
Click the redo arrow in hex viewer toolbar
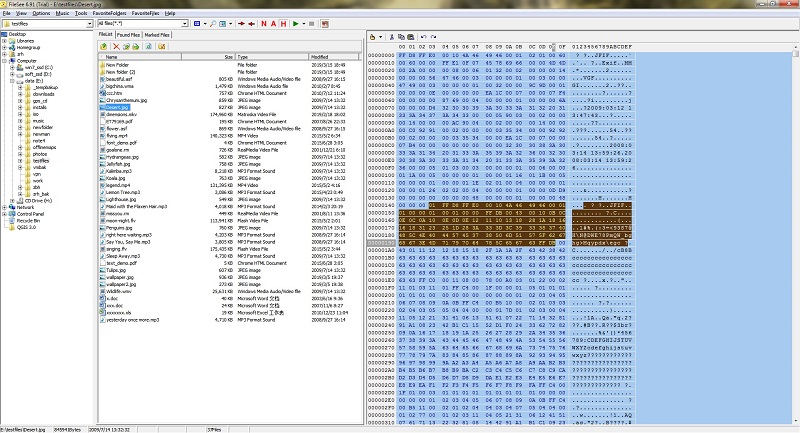click(x=434, y=37)
